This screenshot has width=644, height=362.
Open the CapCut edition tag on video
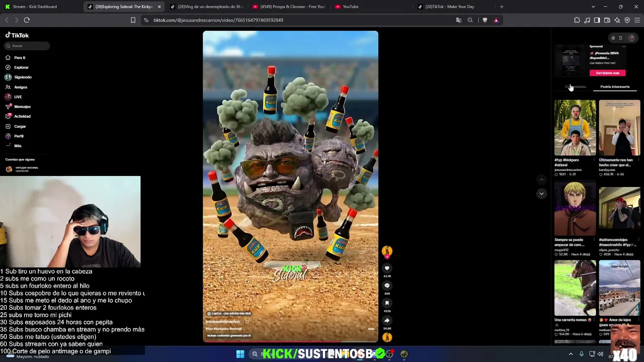tap(229, 313)
